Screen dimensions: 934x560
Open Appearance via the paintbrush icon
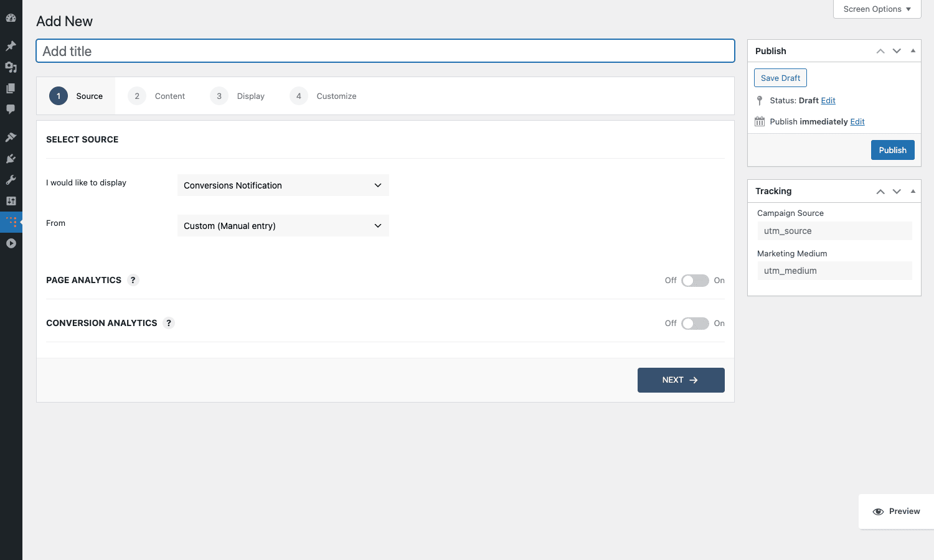11,137
